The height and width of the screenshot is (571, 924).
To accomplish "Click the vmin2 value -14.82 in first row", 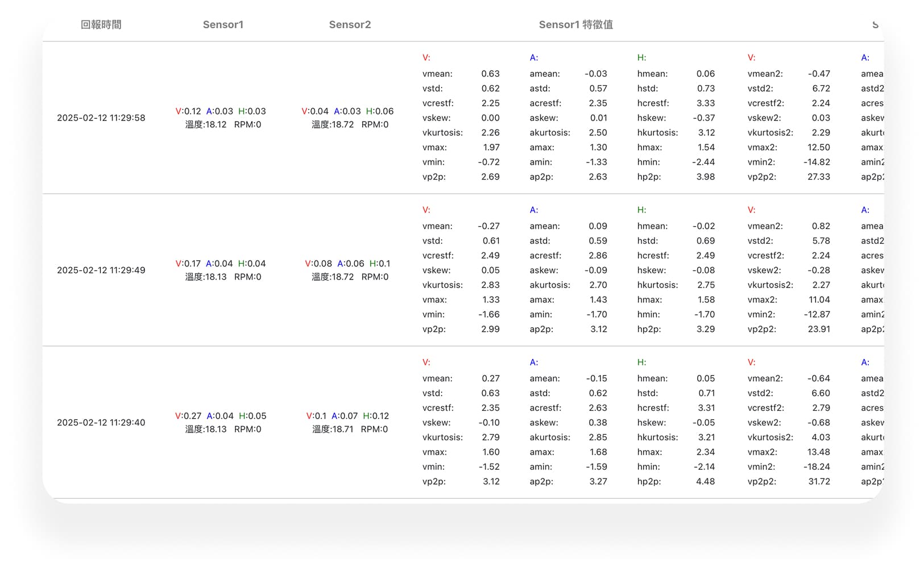I will click(817, 162).
